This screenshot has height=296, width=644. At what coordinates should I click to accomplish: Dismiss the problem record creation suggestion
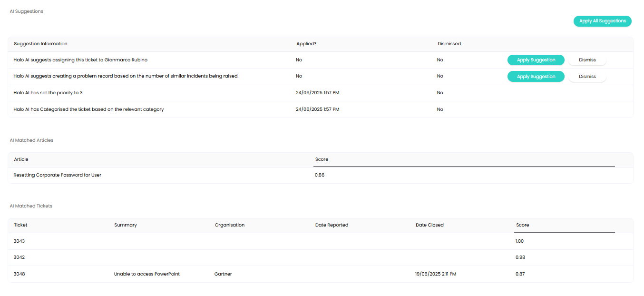587,77
